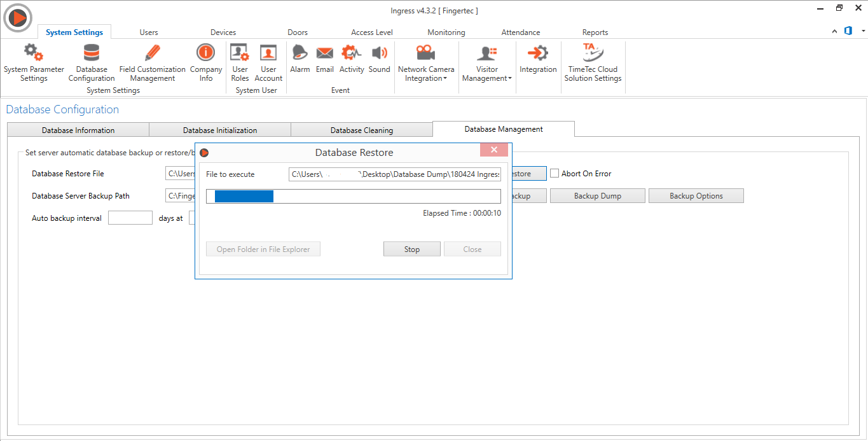Click the File to execute path field
Screen dimensions: 868x441
pyautogui.click(x=395, y=174)
